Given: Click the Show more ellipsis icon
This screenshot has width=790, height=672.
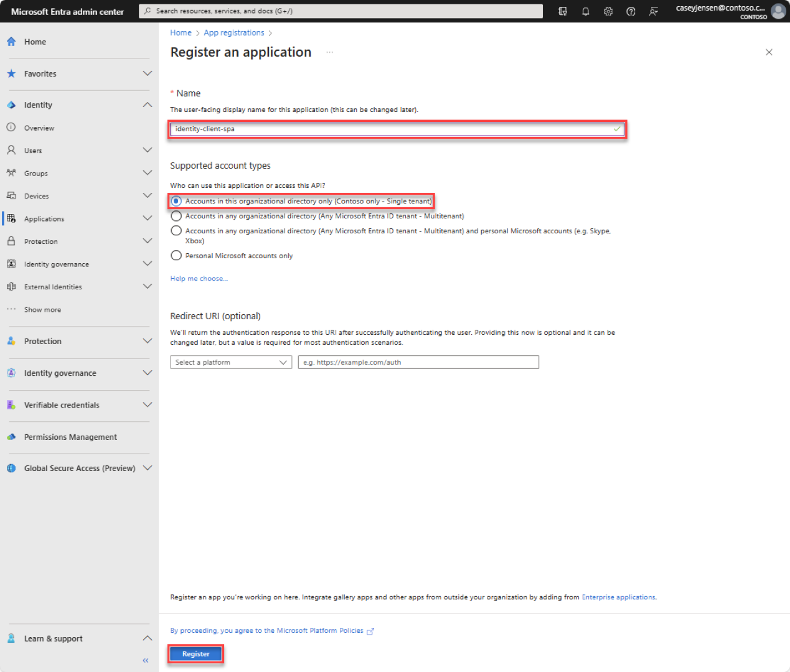Looking at the screenshot, I should coord(11,309).
